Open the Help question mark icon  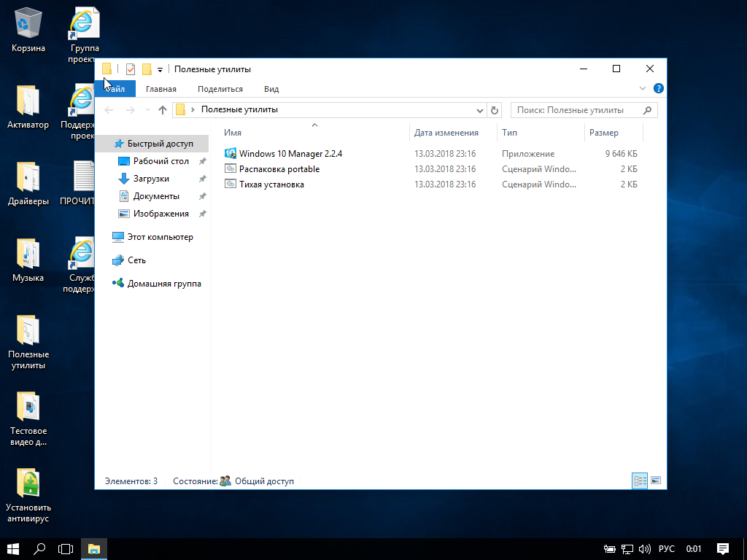[x=658, y=88]
